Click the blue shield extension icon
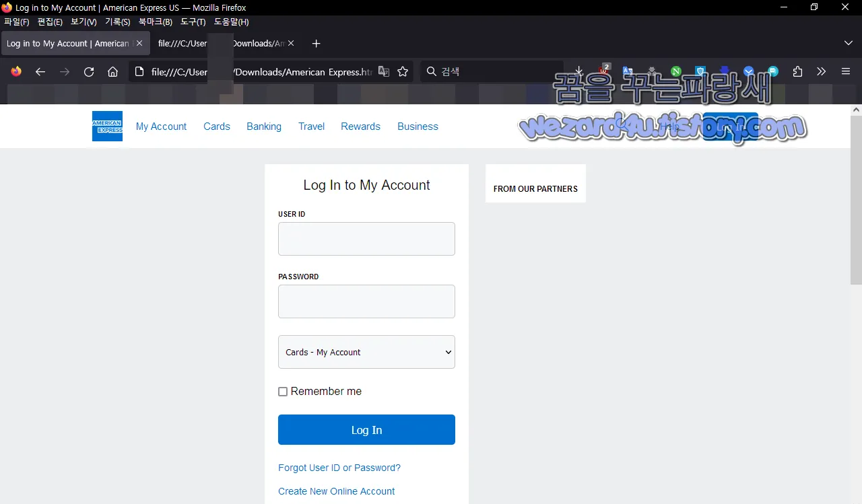 click(x=700, y=71)
